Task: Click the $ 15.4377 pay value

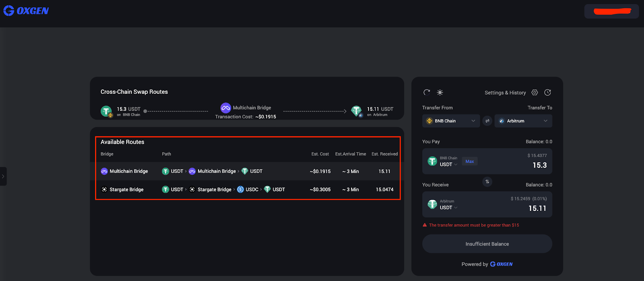Action: tap(537, 155)
